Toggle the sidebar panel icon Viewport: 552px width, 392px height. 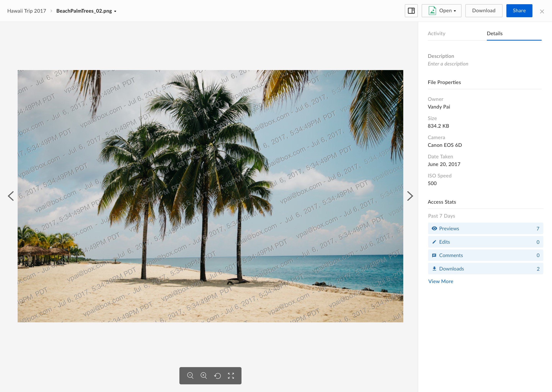pyautogui.click(x=411, y=11)
